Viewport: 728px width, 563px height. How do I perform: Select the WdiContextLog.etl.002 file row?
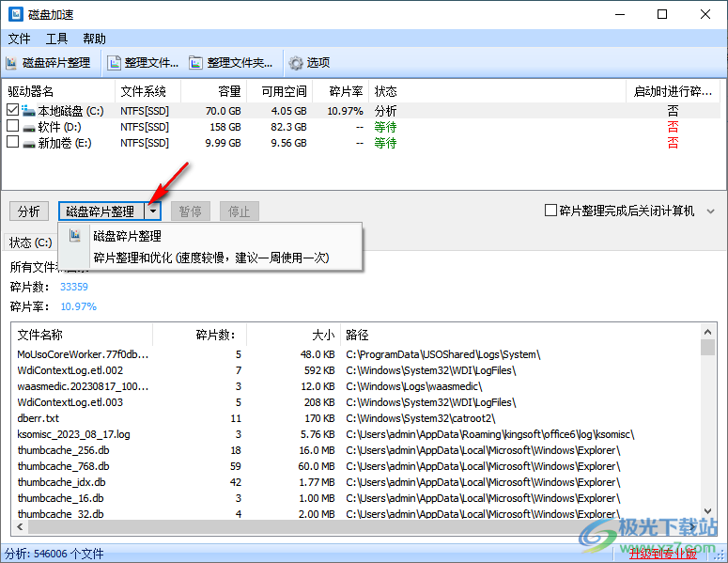coord(356,370)
